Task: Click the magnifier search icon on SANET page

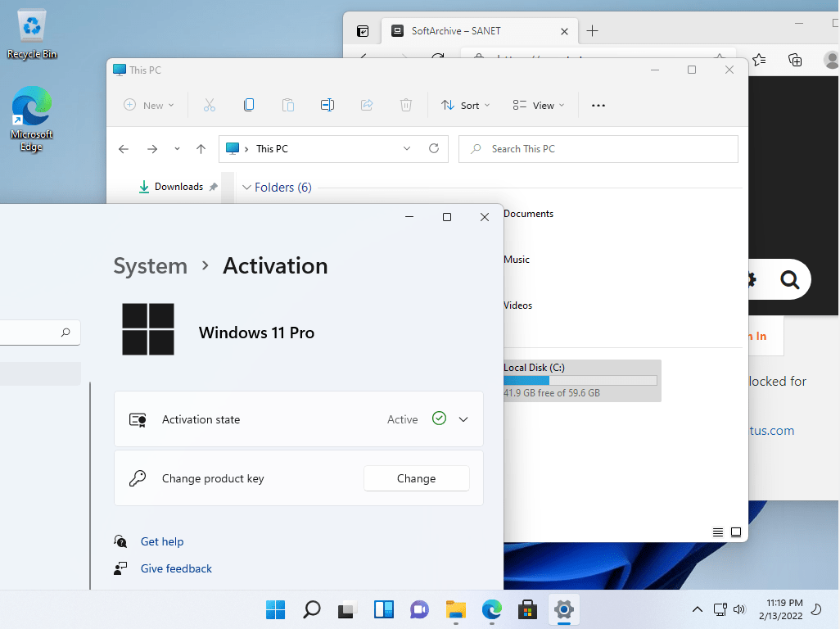Action: tap(789, 279)
